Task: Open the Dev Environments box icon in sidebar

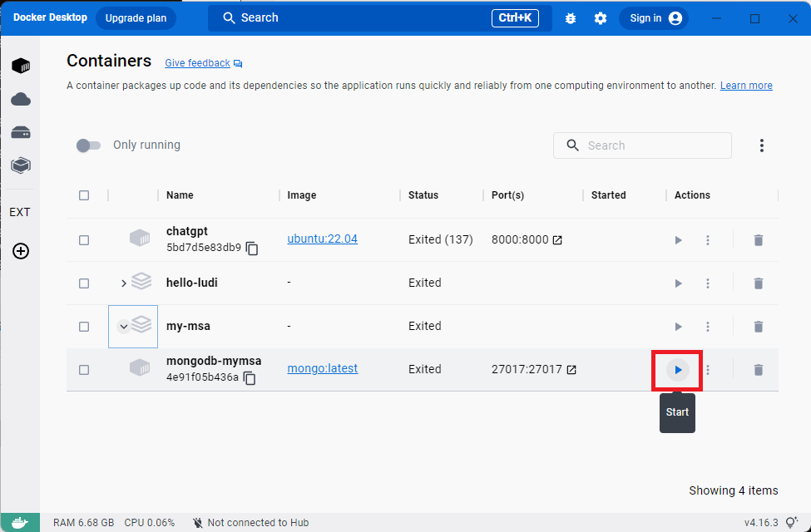Action: pos(21,165)
